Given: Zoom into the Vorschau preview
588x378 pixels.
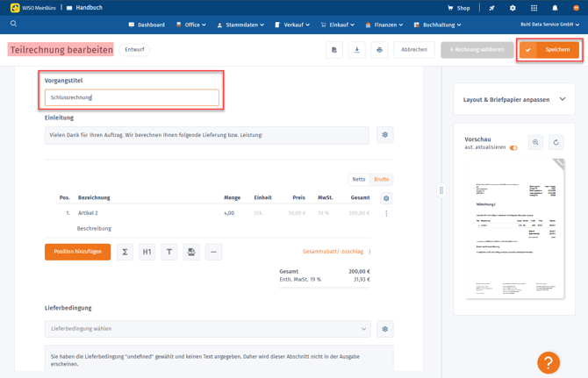Looking at the screenshot, I should coord(535,142).
